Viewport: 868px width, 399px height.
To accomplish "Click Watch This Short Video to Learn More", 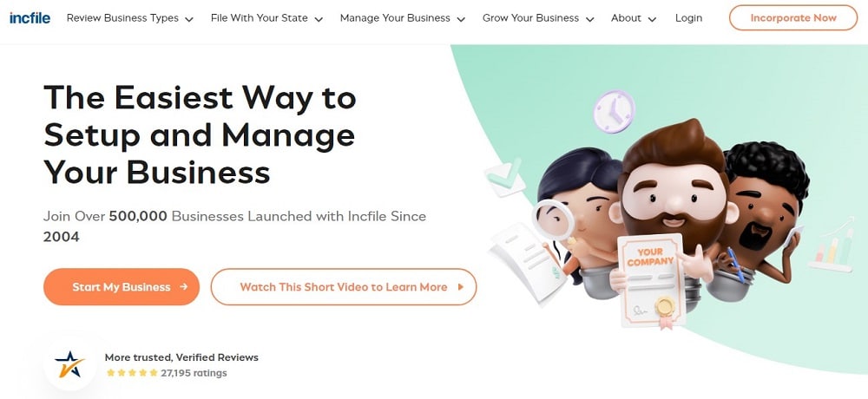I will (x=343, y=286).
